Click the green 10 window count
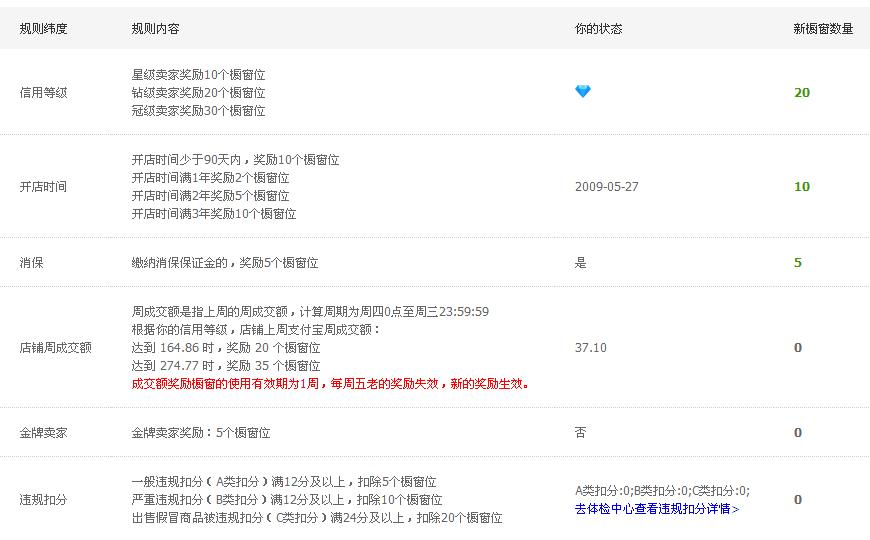 pyautogui.click(x=802, y=186)
